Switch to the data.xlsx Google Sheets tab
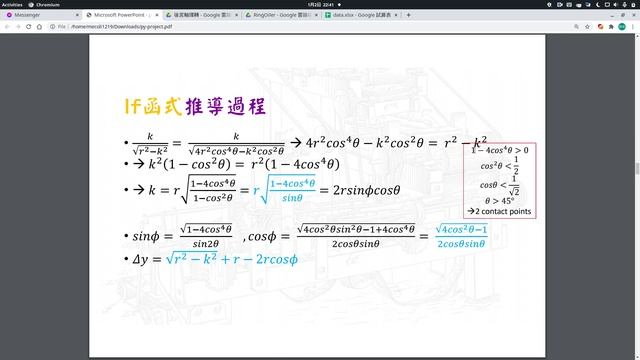The height and width of the screenshot is (360, 640). [361, 15]
